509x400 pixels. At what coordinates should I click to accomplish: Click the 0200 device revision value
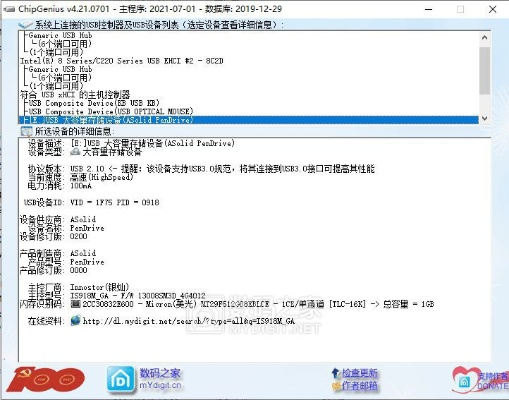click(x=79, y=236)
